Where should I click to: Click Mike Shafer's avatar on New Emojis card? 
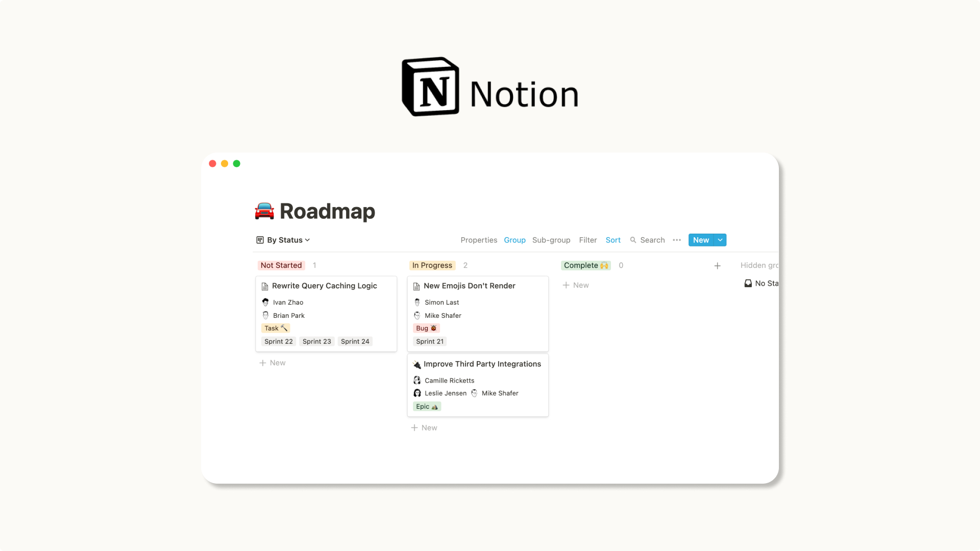click(x=417, y=315)
